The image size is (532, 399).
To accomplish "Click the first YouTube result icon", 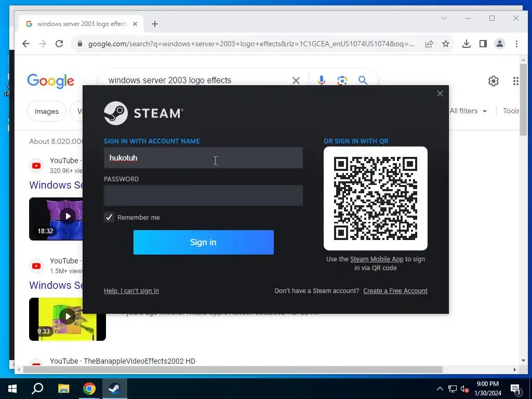I will point(36,166).
